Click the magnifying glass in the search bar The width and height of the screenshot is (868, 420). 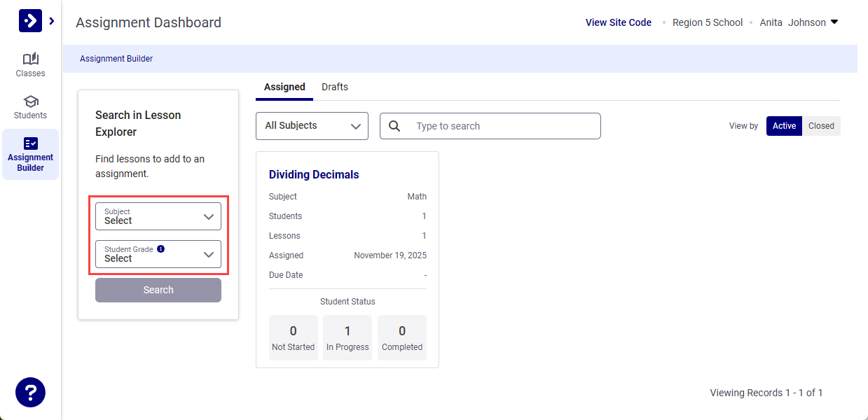point(394,126)
